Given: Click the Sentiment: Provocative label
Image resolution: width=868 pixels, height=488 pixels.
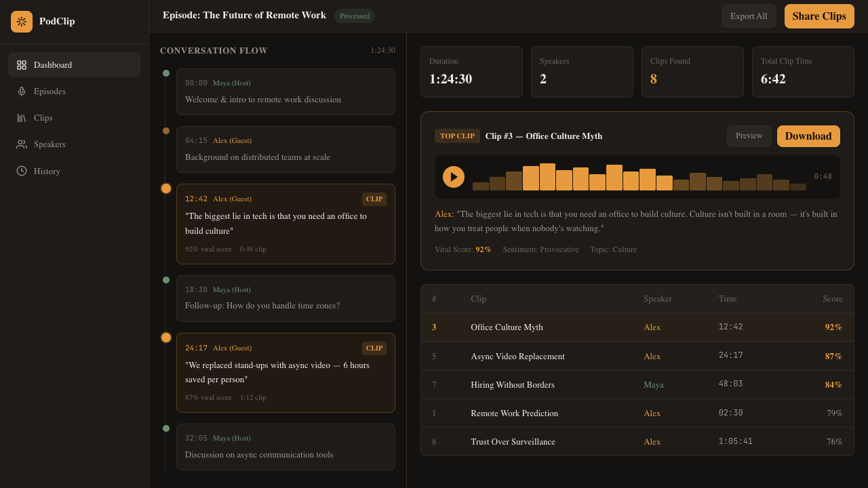Looking at the screenshot, I should pos(540,249).
